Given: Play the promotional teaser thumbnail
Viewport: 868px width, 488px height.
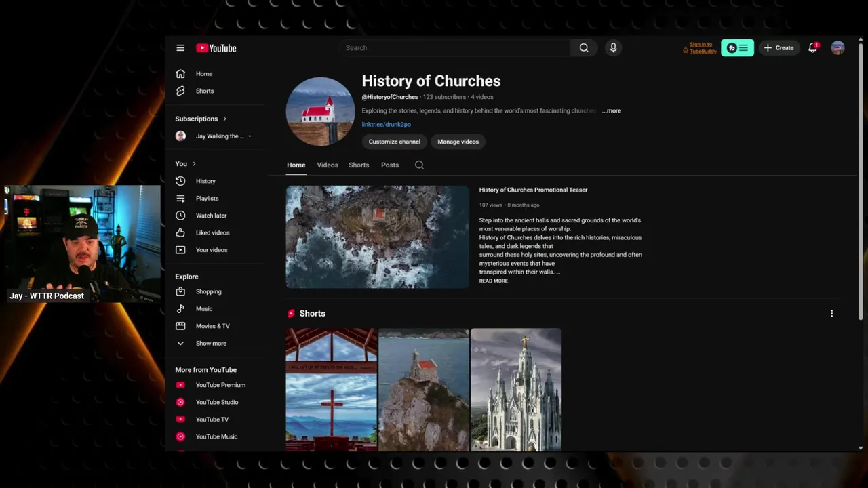Looking at the screenshot, I should click(377, 237).
